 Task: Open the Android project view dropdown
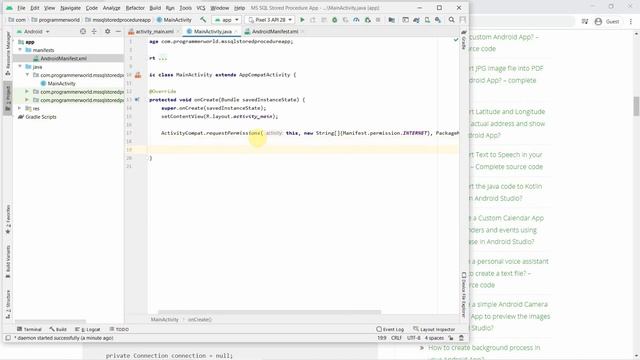click(x=33, y=31)
